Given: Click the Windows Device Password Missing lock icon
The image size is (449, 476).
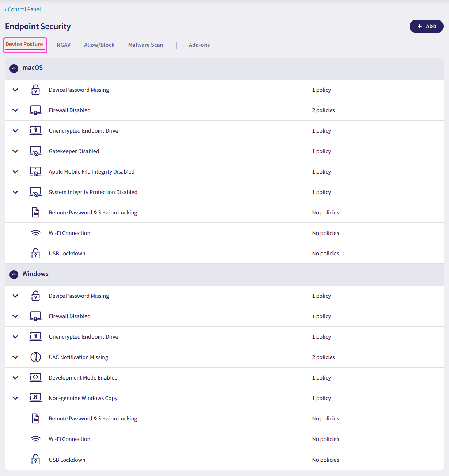Looking at the screenshot, I should tap(35, 296).
